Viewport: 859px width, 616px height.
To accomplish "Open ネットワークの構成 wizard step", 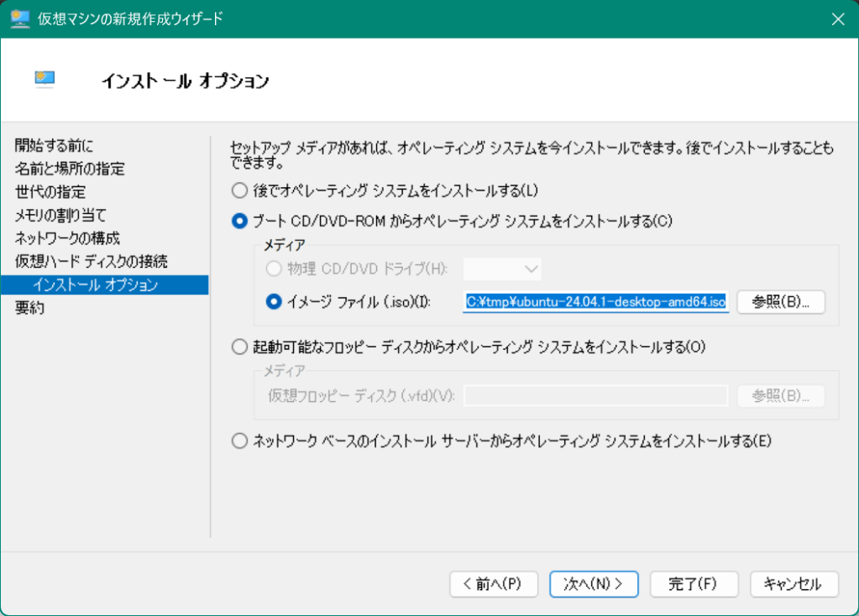I will point(67,238).
